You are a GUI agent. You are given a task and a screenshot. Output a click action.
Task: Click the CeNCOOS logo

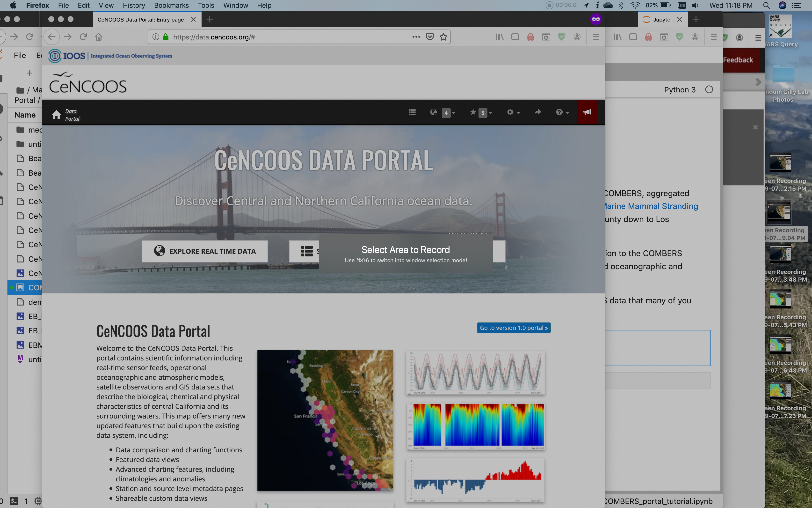[x=87, y=83]
